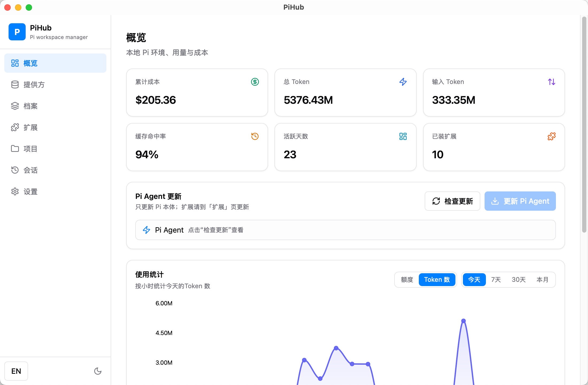The width and height of the screenshot is (588, 385).
Task: Select the 本月 time range
Action: (x=543, y=280)
